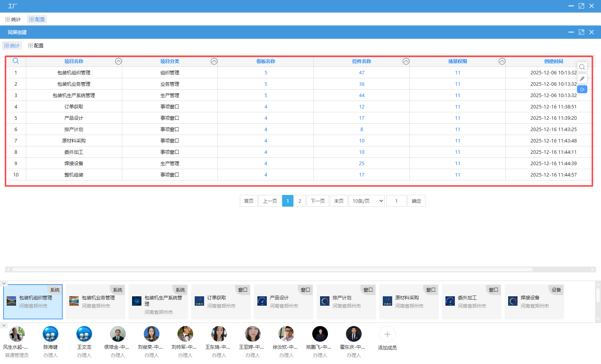Select the 包装机业务管理 system card

(95, 302)
